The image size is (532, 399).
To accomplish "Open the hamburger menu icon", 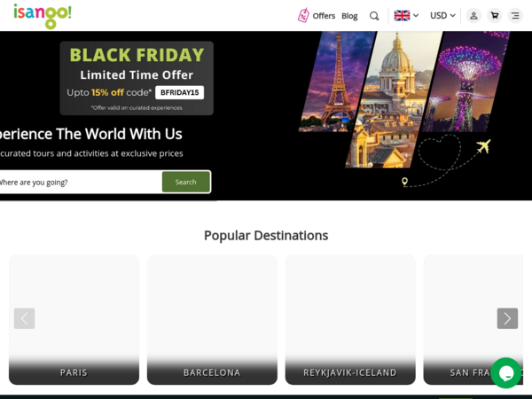I will pos(515,16).
